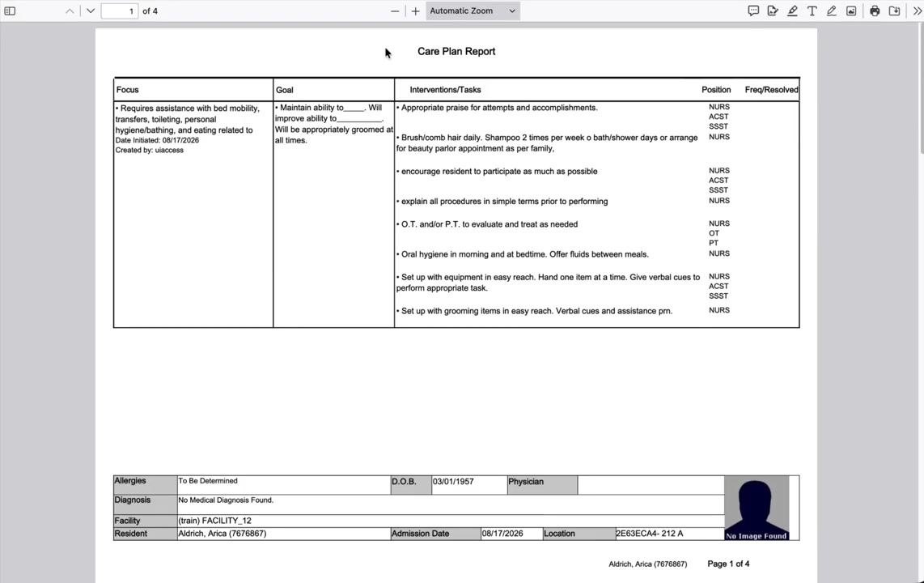924x583 pixels.
Task: Click D.O.B. value 03/01/1957
Action: [x=453, y=482]
